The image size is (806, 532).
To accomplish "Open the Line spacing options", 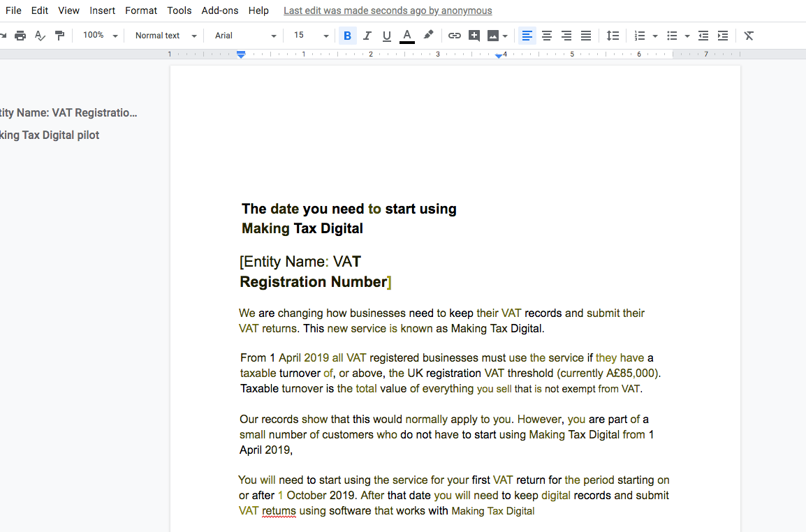I will coord(613,36).
